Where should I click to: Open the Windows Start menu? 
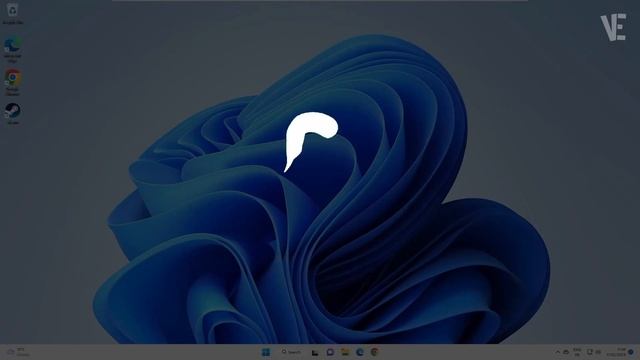tap(266, 352)
